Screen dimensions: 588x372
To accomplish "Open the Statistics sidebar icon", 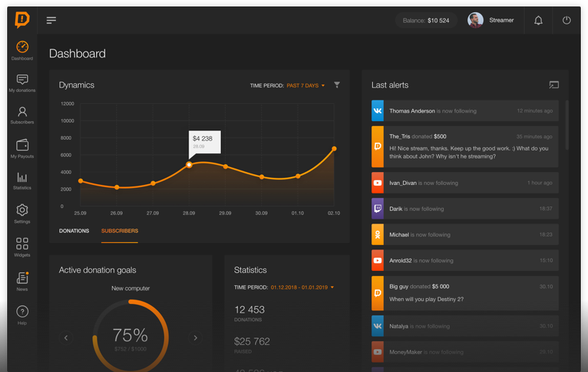I will coord(22,181).
